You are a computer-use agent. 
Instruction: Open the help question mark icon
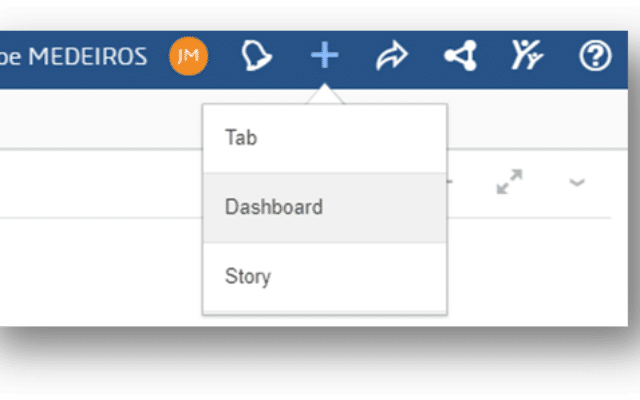595,57
